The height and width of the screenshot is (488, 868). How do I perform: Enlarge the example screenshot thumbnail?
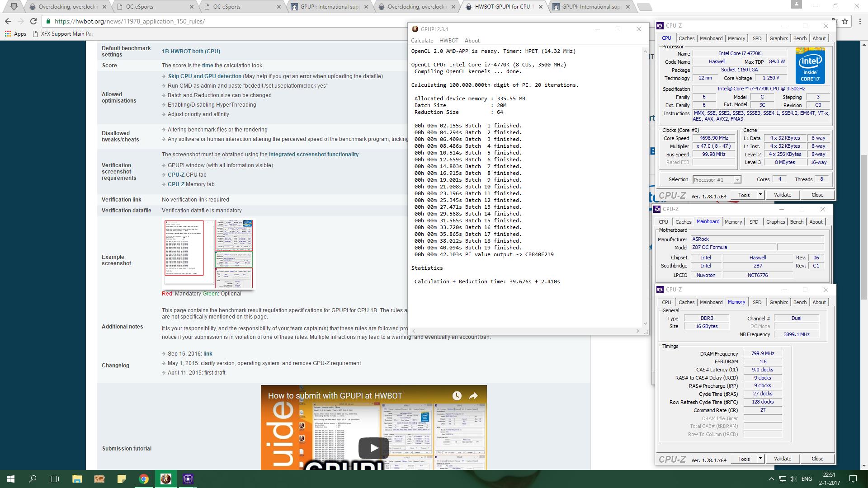209,254
